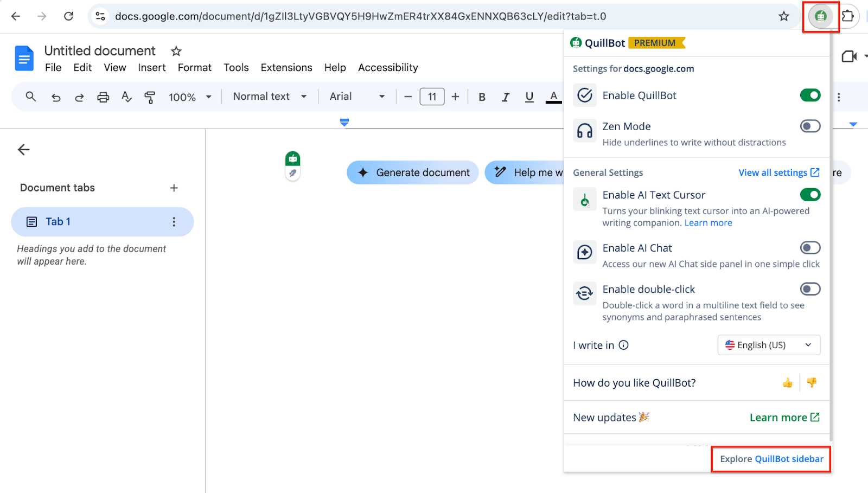Add a new document tab with plus icon
The height and width of the screenshot is (493, 868).
[174, 188]
